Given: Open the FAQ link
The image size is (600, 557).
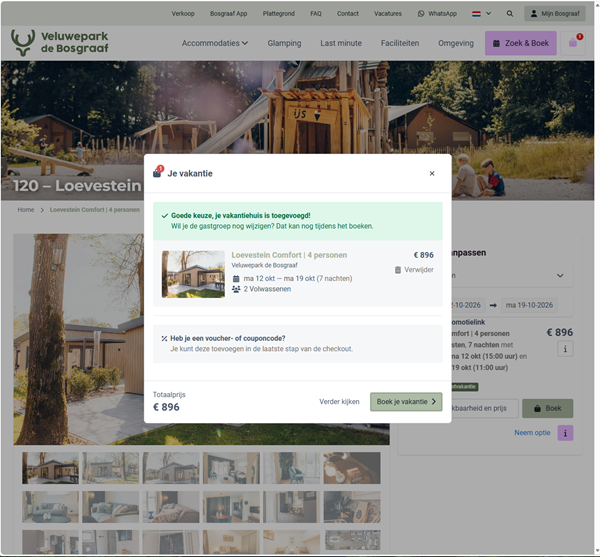Looking at the screenshot, I should [x=316, y=13].
